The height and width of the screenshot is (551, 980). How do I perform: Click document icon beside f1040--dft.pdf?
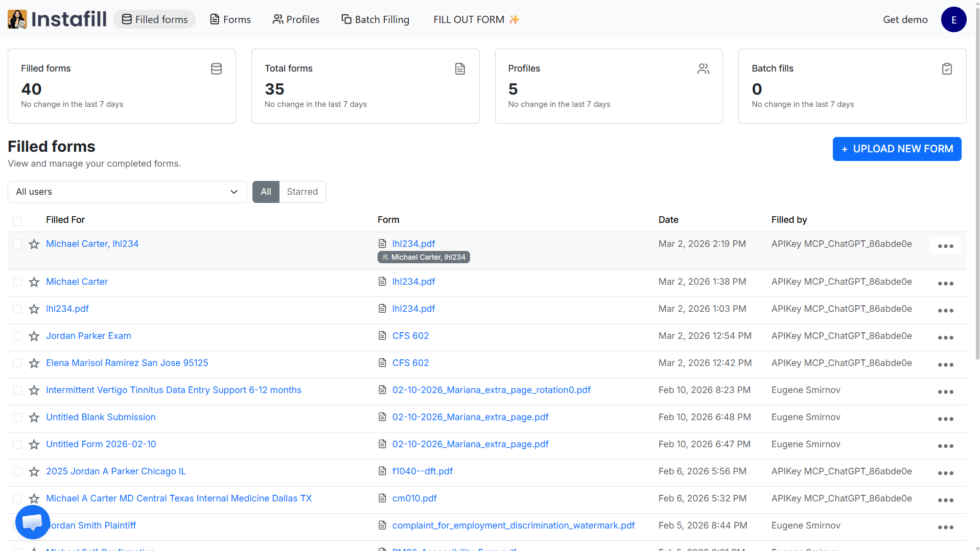[x=382, y=471]
